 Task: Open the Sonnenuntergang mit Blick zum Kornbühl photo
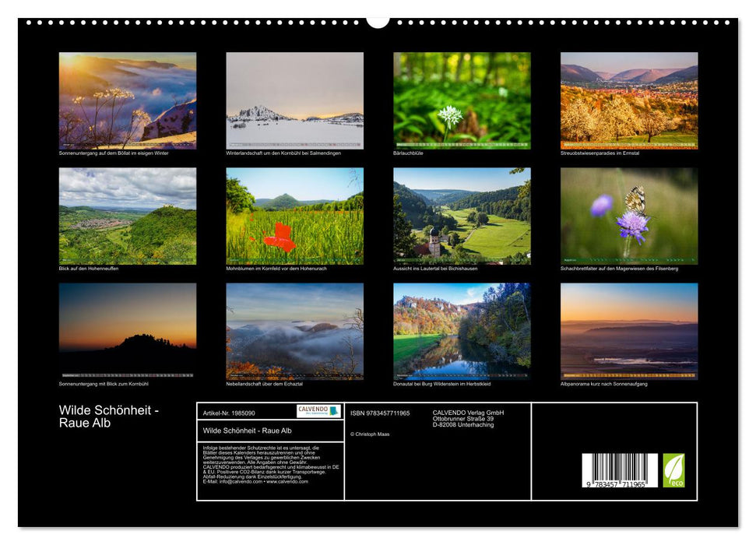(x=128, y=331)
